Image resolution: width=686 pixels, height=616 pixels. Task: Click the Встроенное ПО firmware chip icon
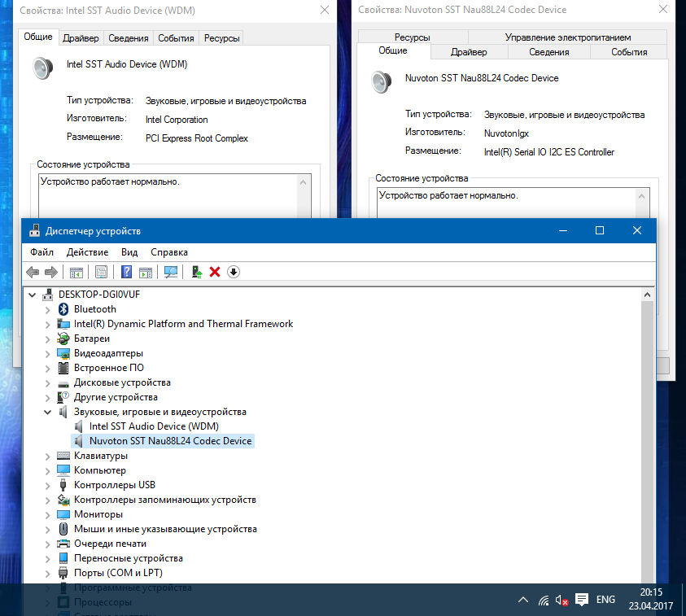(63, 368)
